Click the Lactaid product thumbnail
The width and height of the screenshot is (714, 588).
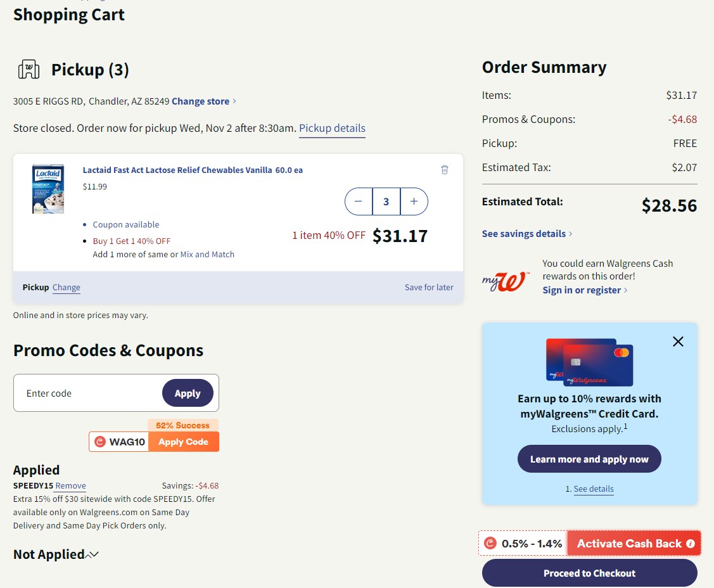pyautogui.click(x=48, y=188)
